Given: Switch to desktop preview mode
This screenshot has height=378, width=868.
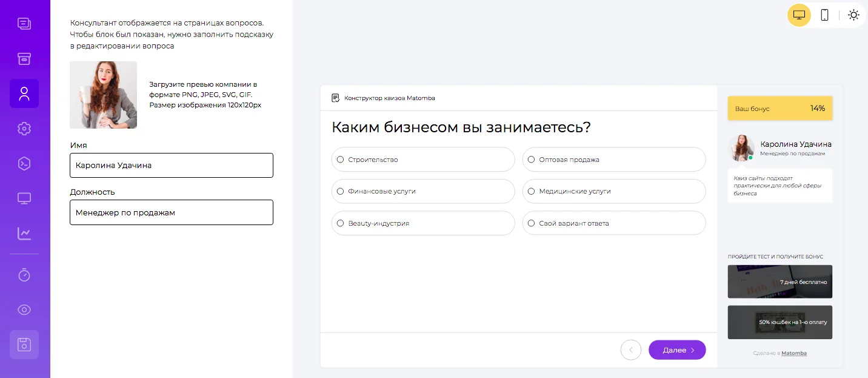Looking at the screenshot, I should (799, 15).
